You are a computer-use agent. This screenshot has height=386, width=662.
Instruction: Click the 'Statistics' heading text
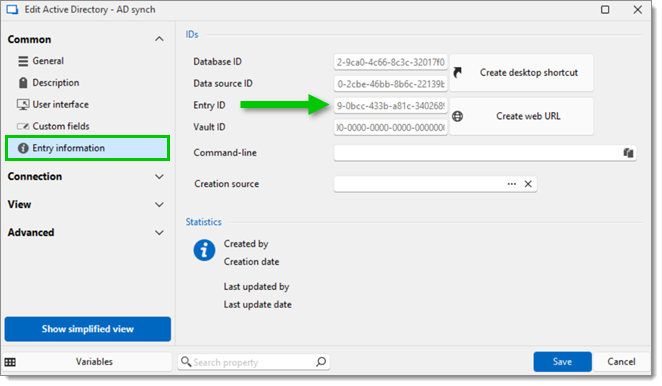(203, 222)
